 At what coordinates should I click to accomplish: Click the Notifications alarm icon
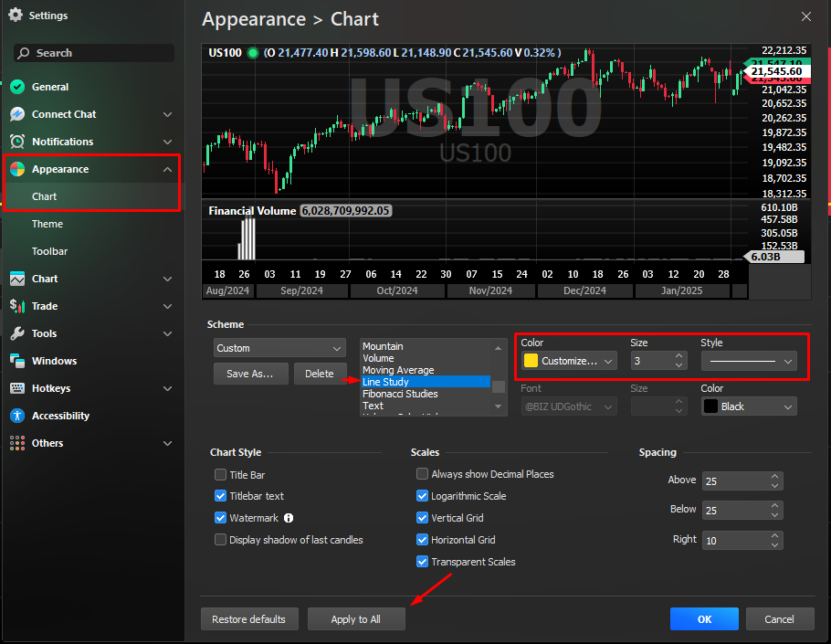click(x=17, y=142)
